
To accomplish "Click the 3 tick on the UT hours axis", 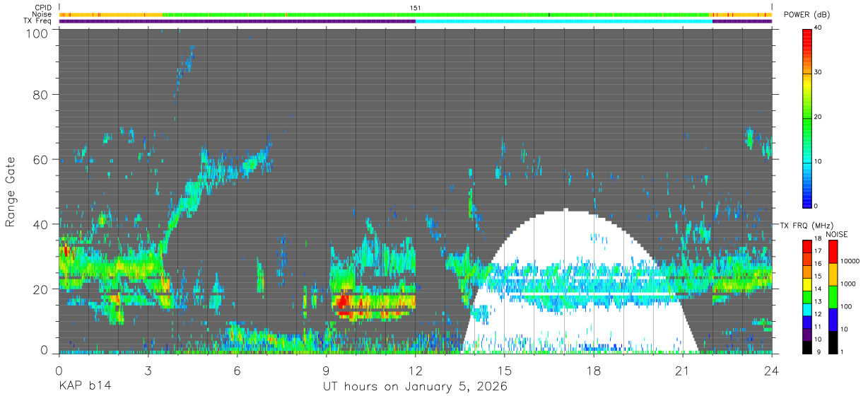I will pos(148,370).
